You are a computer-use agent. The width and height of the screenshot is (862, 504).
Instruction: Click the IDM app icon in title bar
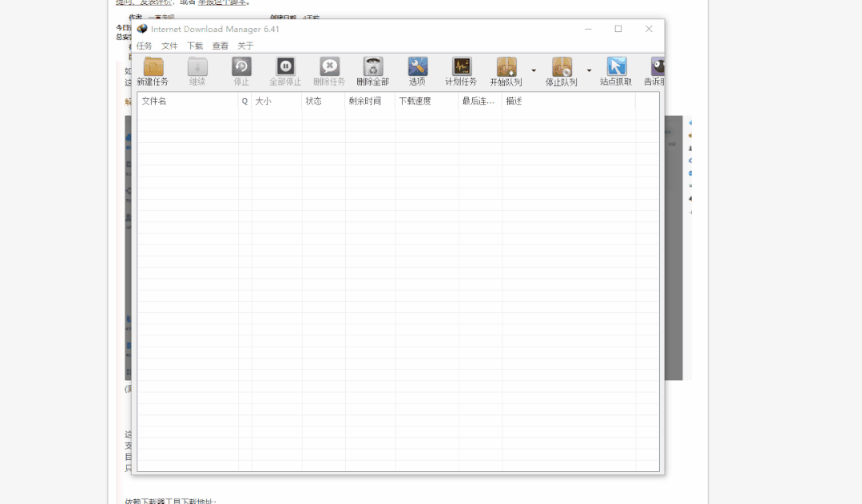[x=142, y=29]
